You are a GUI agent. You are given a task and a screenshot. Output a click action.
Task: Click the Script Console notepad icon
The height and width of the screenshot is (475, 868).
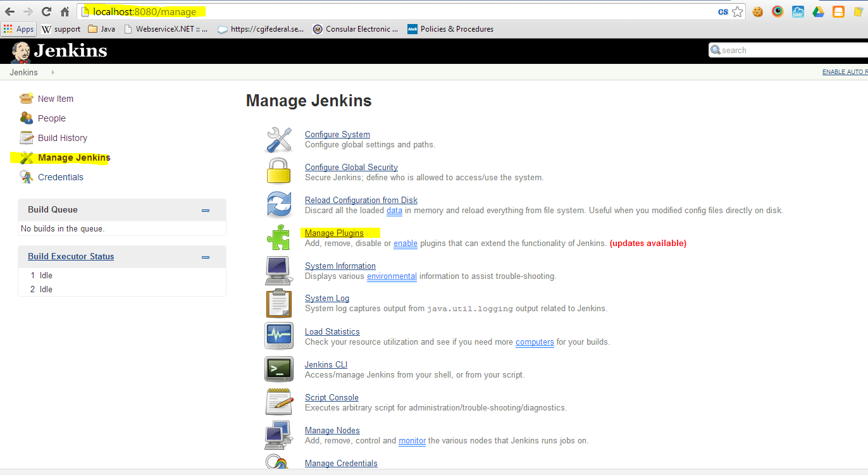(x=279, y=402)
